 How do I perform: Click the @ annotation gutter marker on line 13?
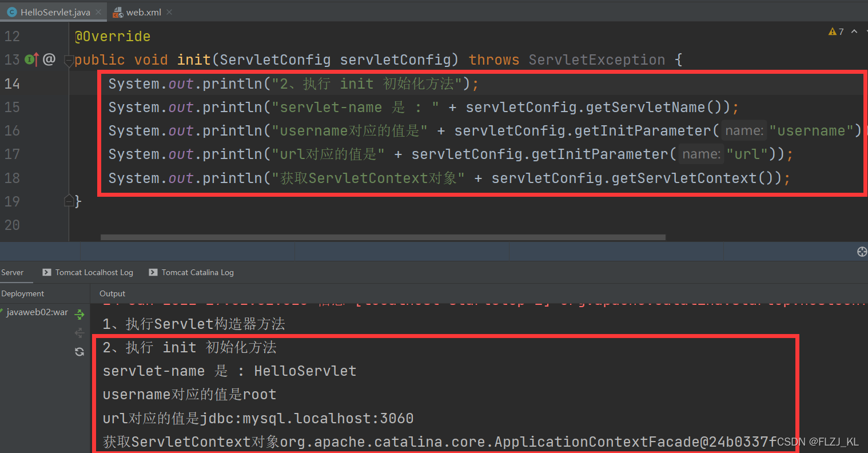pos(49,59)
